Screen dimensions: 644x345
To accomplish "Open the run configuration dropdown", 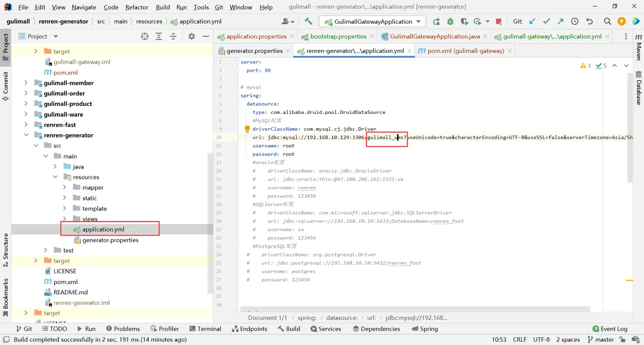I will [373, 22].
